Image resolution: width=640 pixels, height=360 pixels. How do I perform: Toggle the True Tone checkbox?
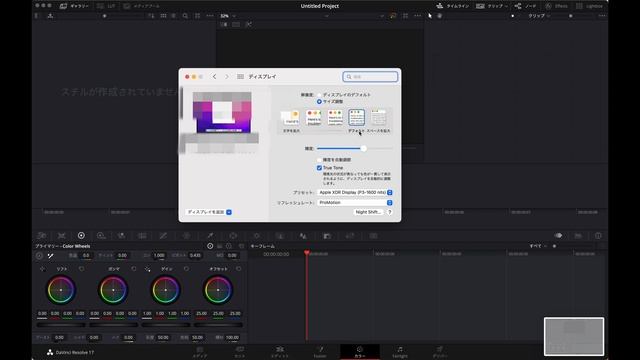319,168
